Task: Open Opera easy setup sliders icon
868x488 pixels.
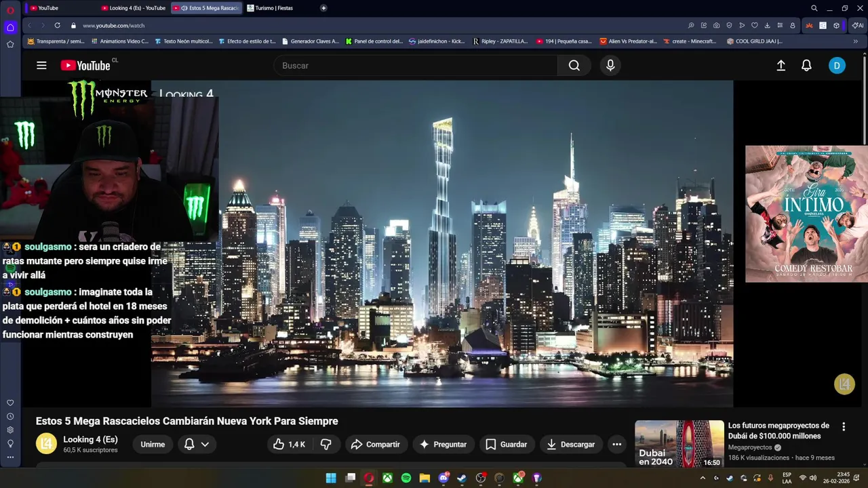Action: tap(780, 25)
